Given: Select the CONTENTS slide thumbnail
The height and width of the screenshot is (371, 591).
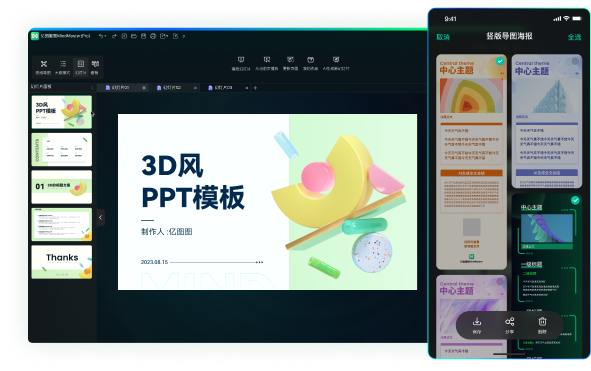Looking at the screenshot, I should (62, 149).
